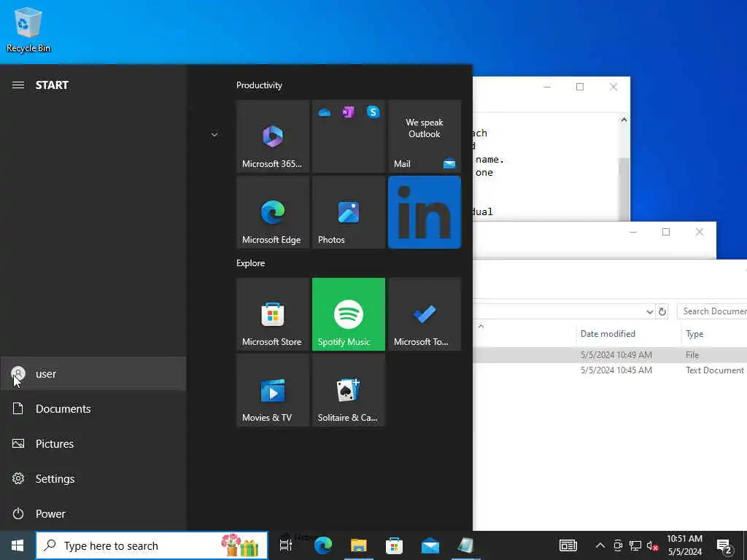
Task: Open Microsoft Store from the taskbar
Action: pyautogui.click(x=395, y=545)
